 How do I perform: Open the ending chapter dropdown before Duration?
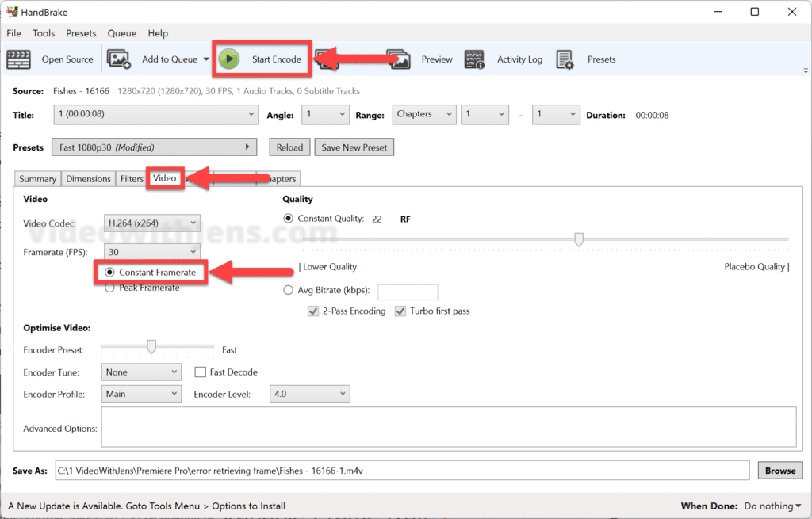[556, 114]
